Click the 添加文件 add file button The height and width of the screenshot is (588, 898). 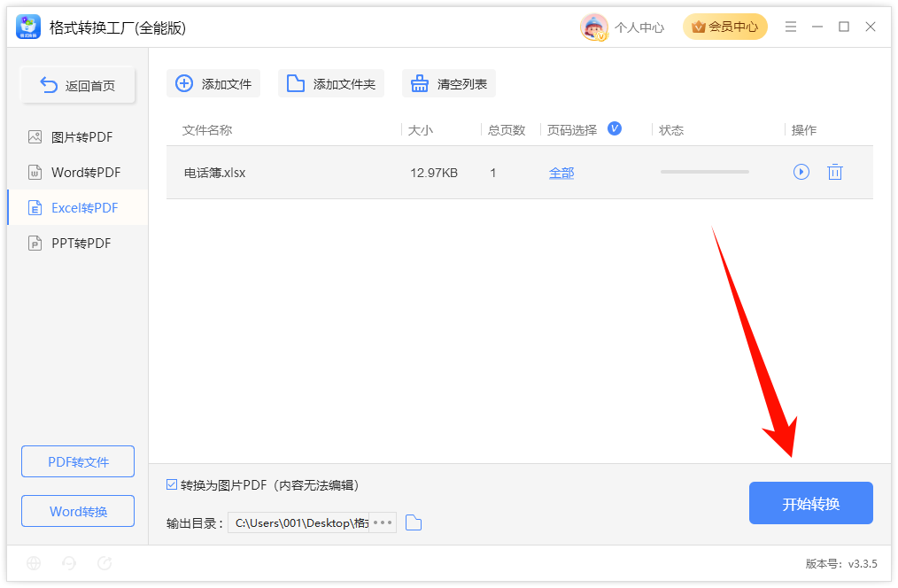(x=213, y=83)
